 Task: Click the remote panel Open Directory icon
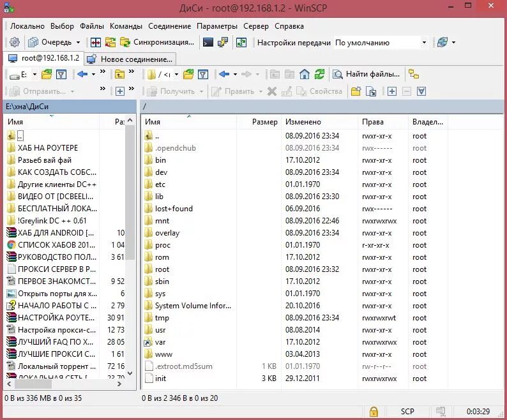(188, 75)
